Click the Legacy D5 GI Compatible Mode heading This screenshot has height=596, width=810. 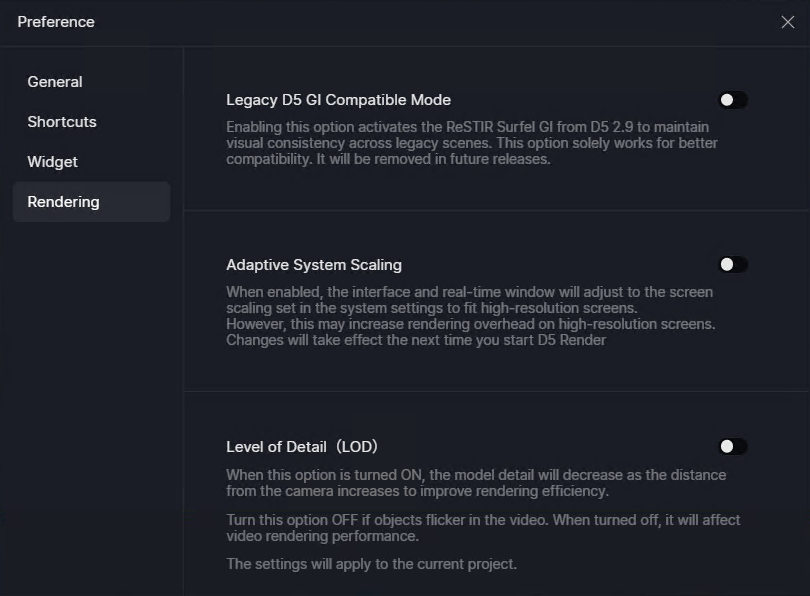(338, 100)
